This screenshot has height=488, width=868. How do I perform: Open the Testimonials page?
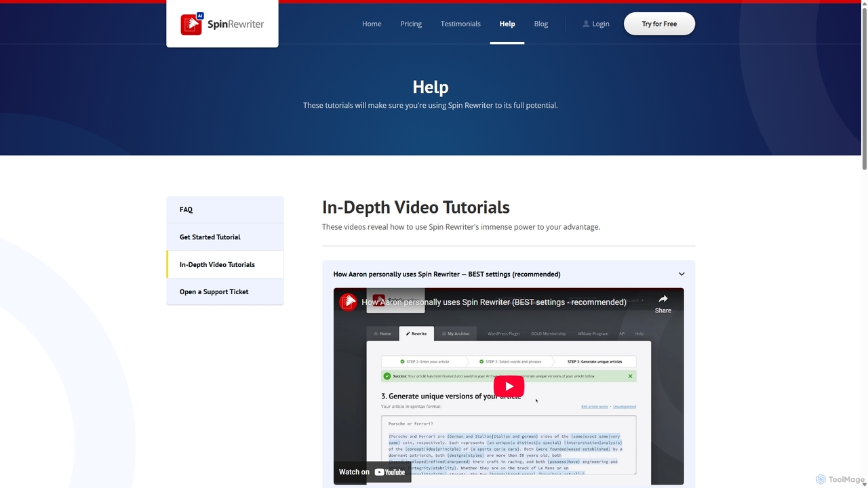[460, 24]
